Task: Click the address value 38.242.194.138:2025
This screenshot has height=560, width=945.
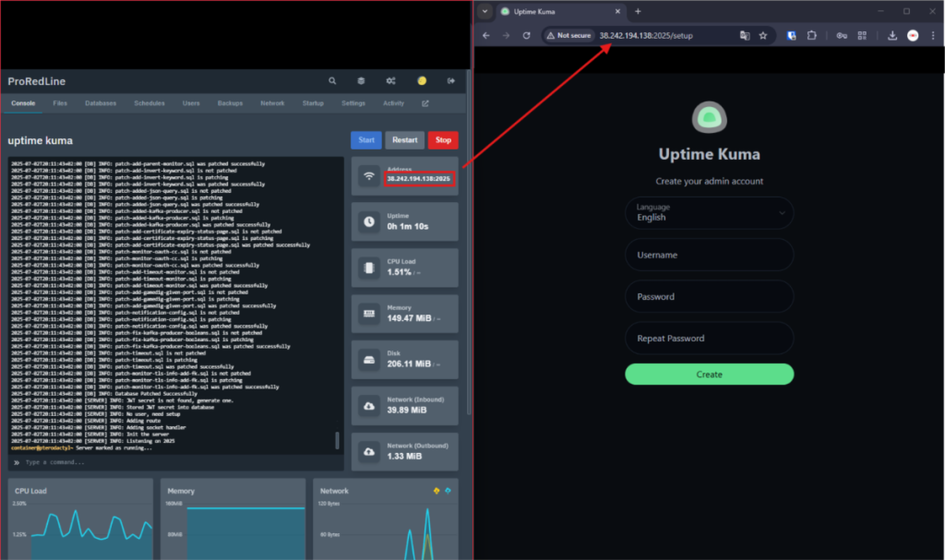Action: tap(419, 178)
